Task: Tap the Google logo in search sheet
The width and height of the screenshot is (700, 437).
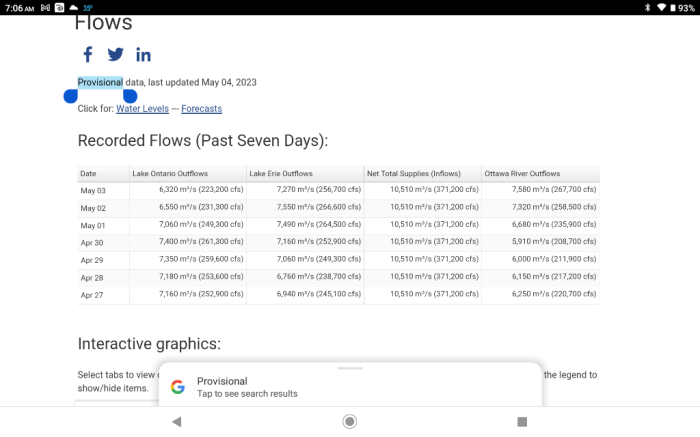Action: pyautogui.click(x=177, y=387)
